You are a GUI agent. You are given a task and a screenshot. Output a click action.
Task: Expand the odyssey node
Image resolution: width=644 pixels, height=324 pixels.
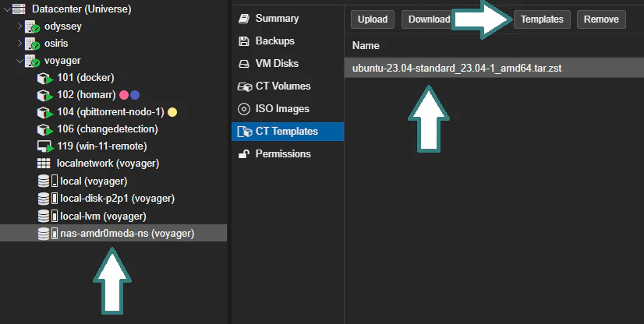(19, 26)
